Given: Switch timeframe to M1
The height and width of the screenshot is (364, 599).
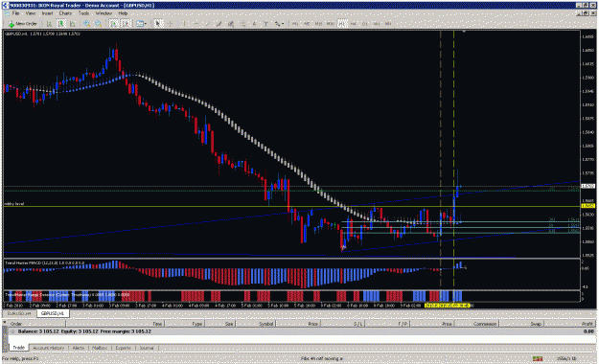Looking at the screenshot, I should click(x=295, y=24).
